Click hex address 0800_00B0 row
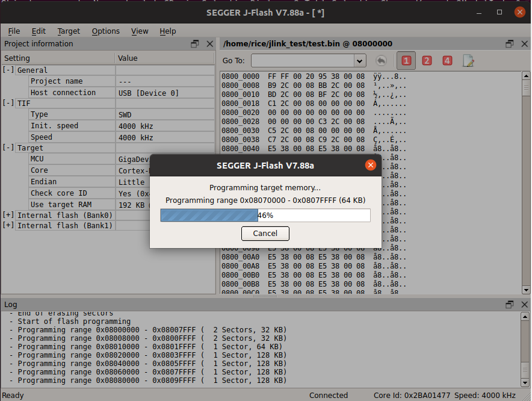 [x=314, y=275]
